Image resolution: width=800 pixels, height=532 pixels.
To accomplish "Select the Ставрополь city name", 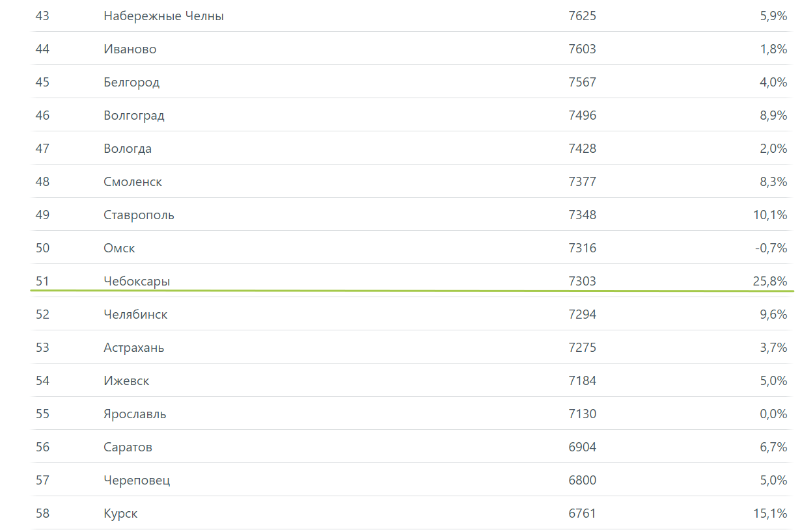I will point(139,215).
